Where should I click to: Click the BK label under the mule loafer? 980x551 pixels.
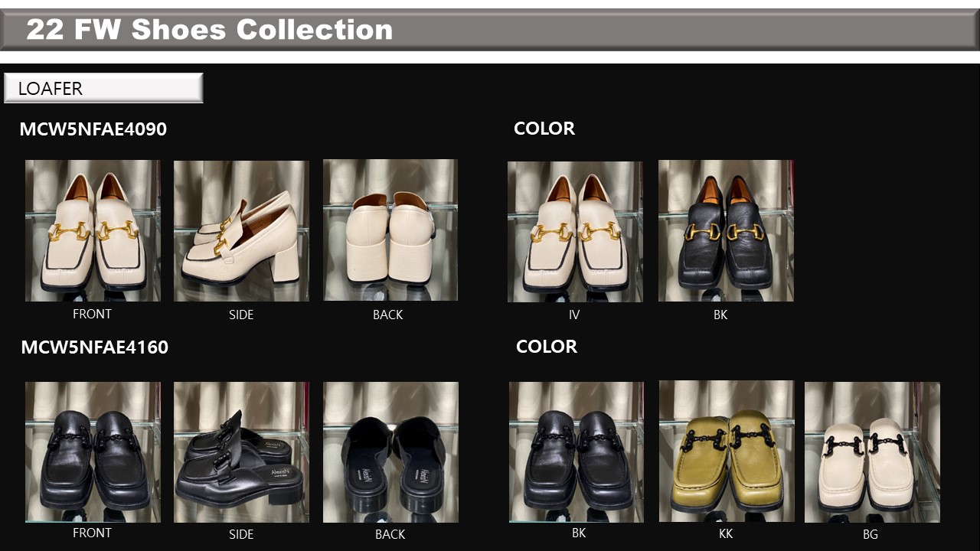pos(579,533)
